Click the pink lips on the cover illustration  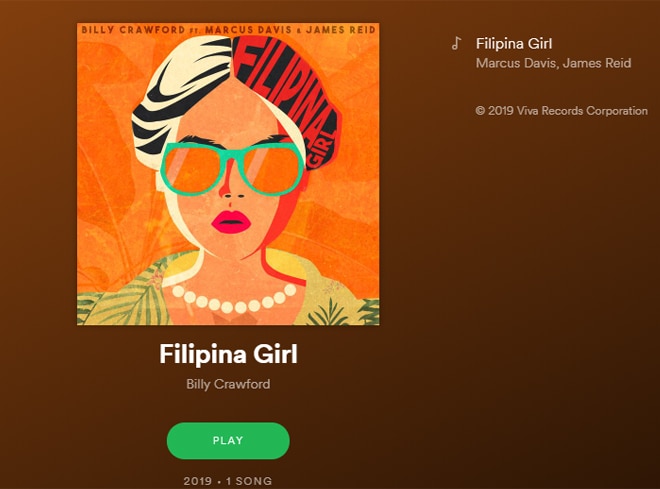tap(231, 221)
